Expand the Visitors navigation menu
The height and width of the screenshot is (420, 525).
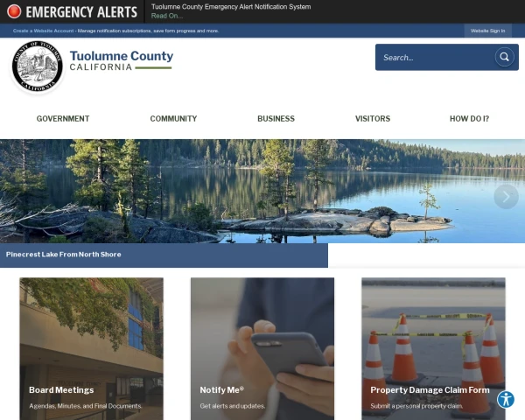[373, 119]
